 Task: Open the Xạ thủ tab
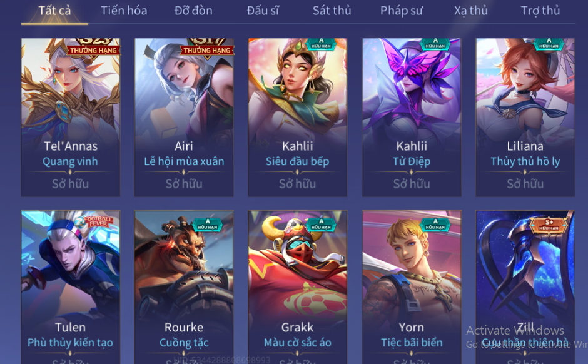tap(471, 11)
